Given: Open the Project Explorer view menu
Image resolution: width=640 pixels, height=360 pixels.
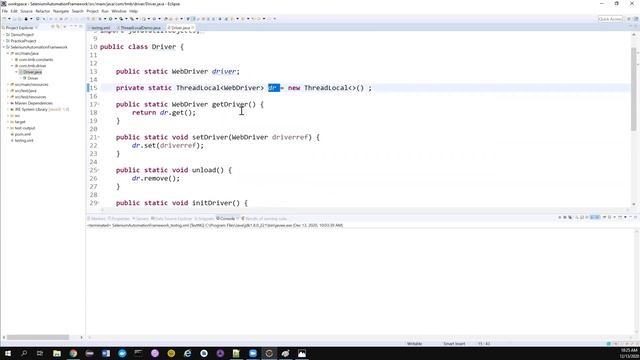Looking at the screenshot, I should click(x=65, y=27).
